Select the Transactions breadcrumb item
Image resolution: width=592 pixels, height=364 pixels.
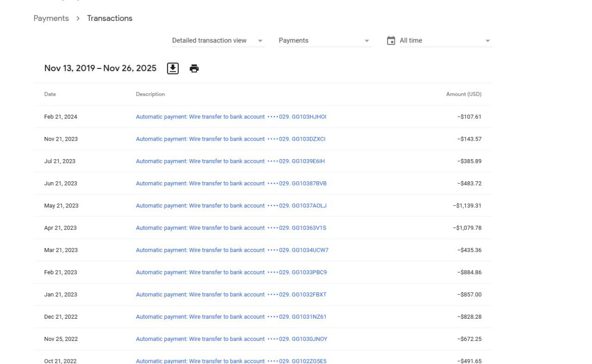point(110,19)
